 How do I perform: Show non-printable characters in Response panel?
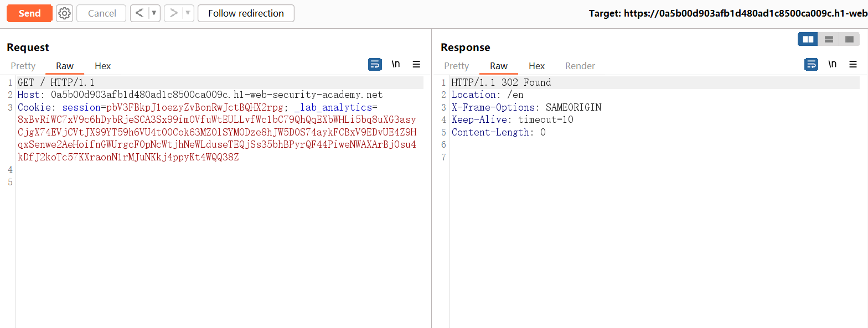(x=832, y=65)
